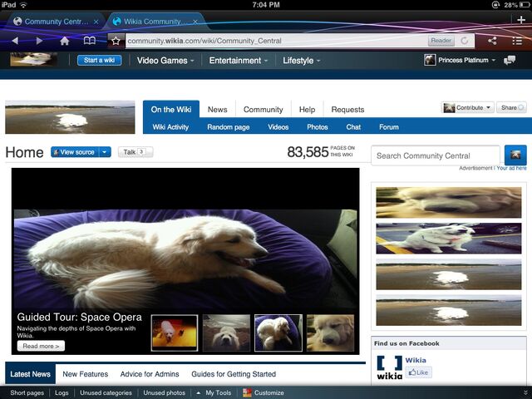532x399 pixels.
Task: Select the On the Wiki tab
Action: 171,109
